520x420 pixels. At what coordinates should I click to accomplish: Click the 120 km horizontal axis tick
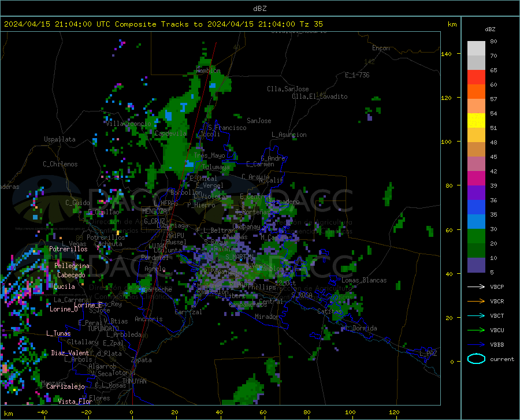click(394, 412)
